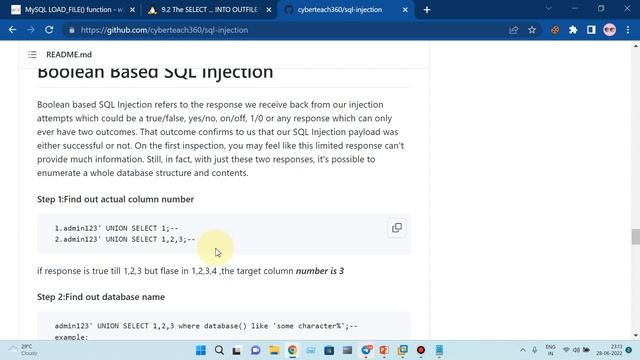Open the Extensions puzzle menu
This screenshot has width=640, height=360.
(573, 30)
